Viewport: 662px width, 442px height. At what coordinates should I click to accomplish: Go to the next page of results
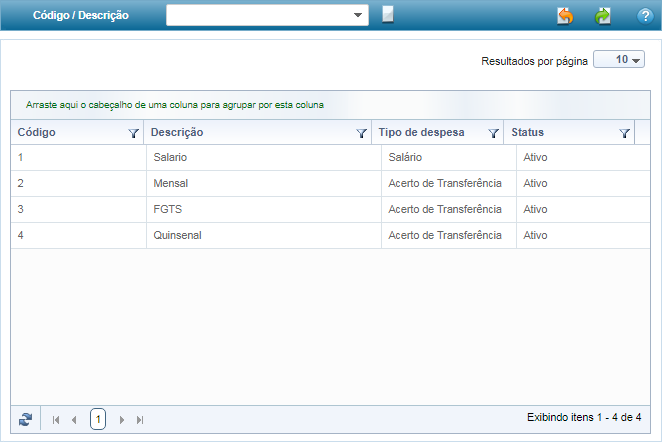122,420
